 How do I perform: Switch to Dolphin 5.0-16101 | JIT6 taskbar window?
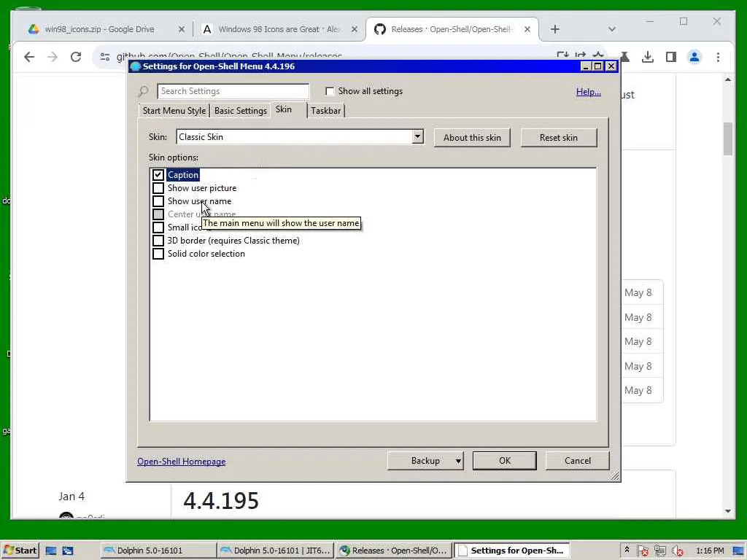(x=275, y=551)
